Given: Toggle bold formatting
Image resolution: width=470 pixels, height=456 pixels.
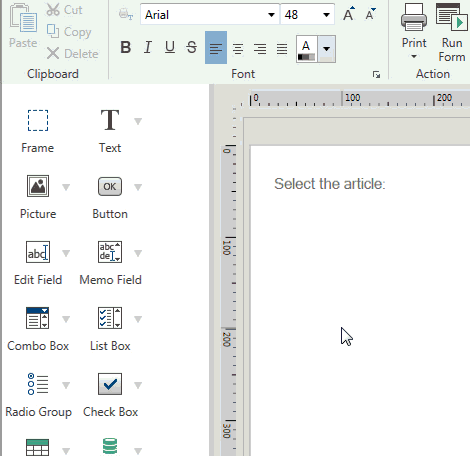Looking at the screenshot, I should (126, 47).
